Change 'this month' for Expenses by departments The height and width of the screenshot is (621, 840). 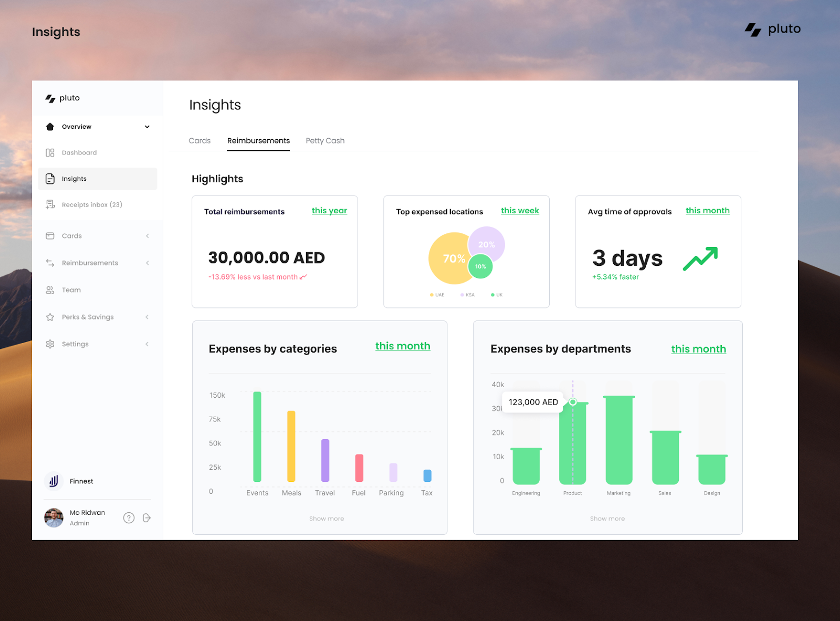click(698, 349)
